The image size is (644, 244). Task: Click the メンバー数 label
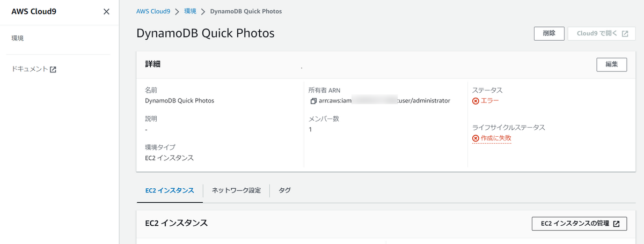pos(324,119)
